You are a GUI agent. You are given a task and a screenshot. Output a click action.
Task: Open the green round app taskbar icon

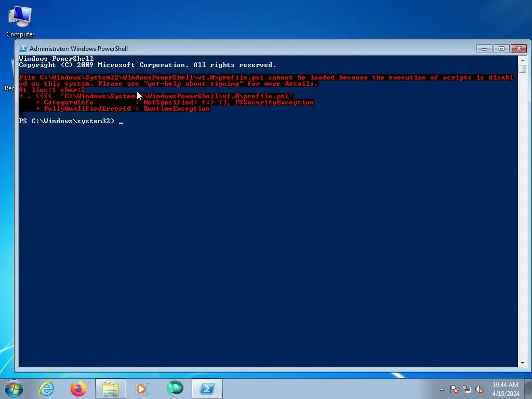click(x=175, y=389)
